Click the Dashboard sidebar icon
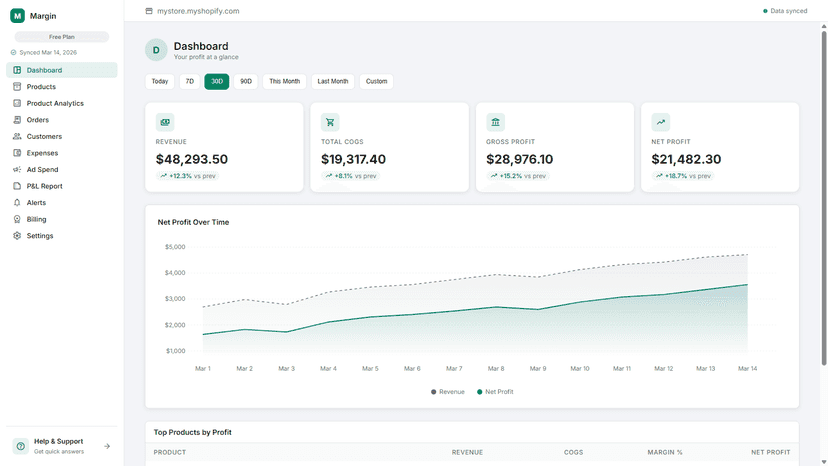828x466 pixels. [x=17, y=70]
